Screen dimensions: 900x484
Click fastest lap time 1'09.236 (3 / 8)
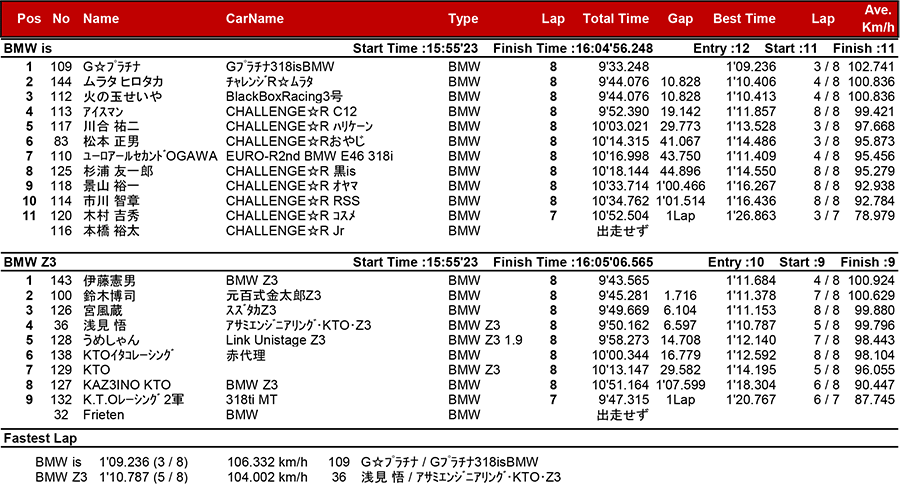pyautogui.click(x=143, y=462)
